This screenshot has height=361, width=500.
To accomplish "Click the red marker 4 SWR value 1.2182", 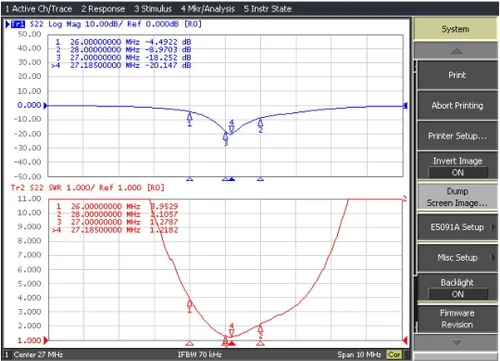I will [164, 230].
